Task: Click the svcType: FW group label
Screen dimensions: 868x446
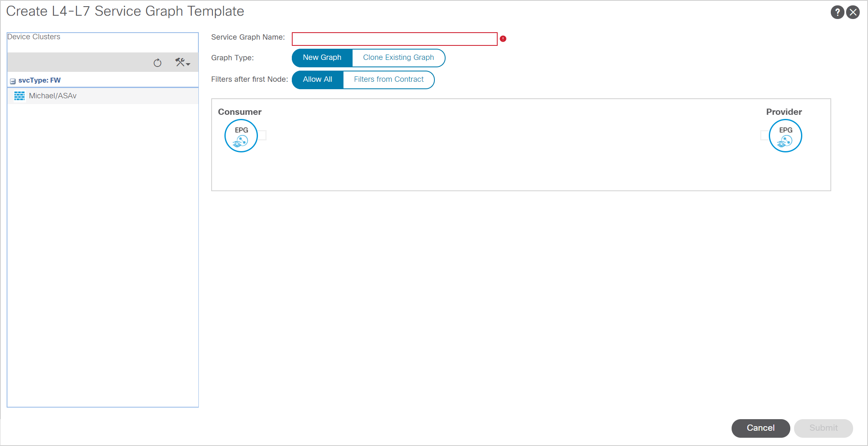Action: (40, 81)
